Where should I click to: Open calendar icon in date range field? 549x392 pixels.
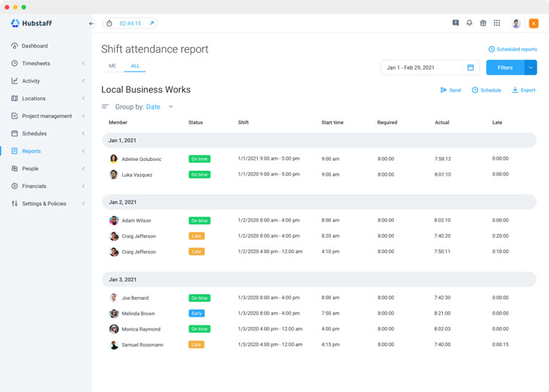[471, 67]
